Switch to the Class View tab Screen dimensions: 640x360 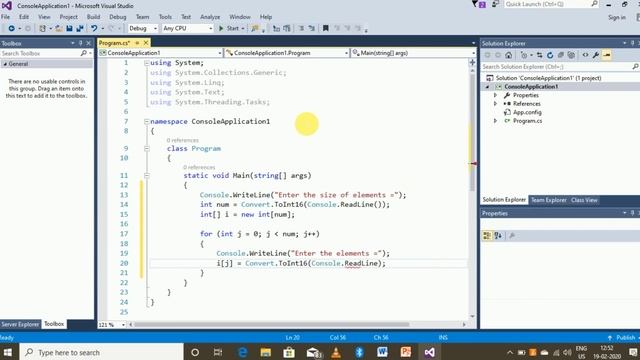[x=584, y=200]
